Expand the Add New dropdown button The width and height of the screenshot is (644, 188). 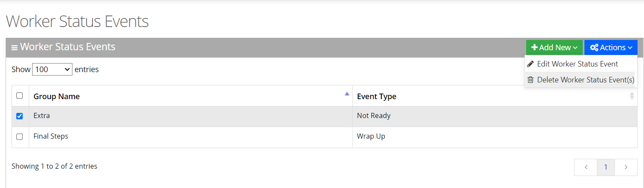pyautogui.click(x=554, y=48)
